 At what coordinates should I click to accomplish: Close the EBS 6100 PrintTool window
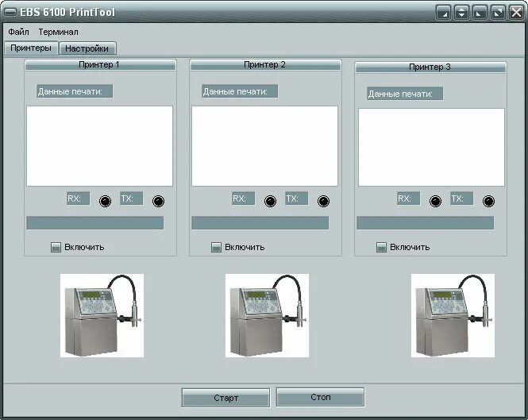point(516,13)
